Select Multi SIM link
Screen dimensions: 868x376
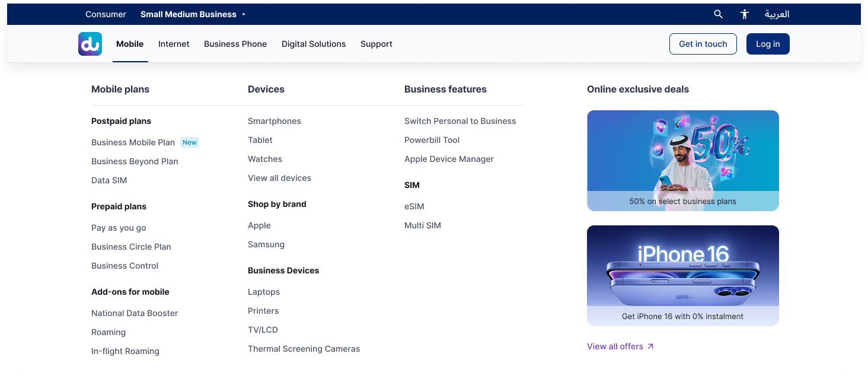click(423, 225)
